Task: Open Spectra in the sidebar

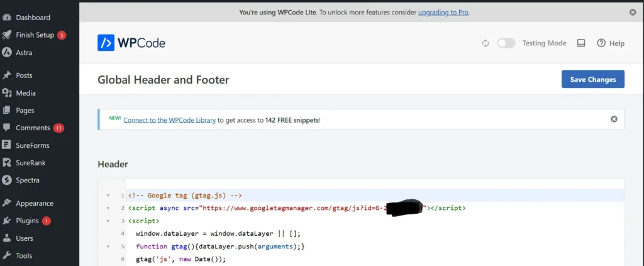Action: coord(28,180)
